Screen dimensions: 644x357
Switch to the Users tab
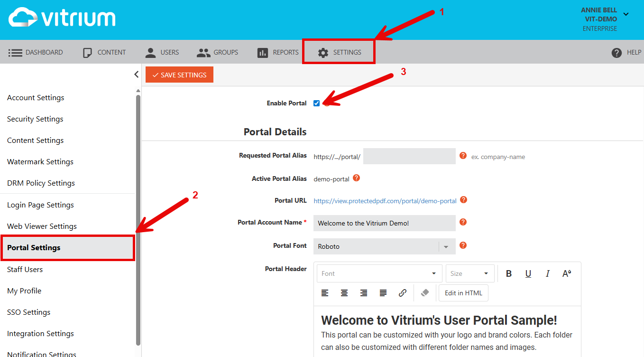point(162,52)
